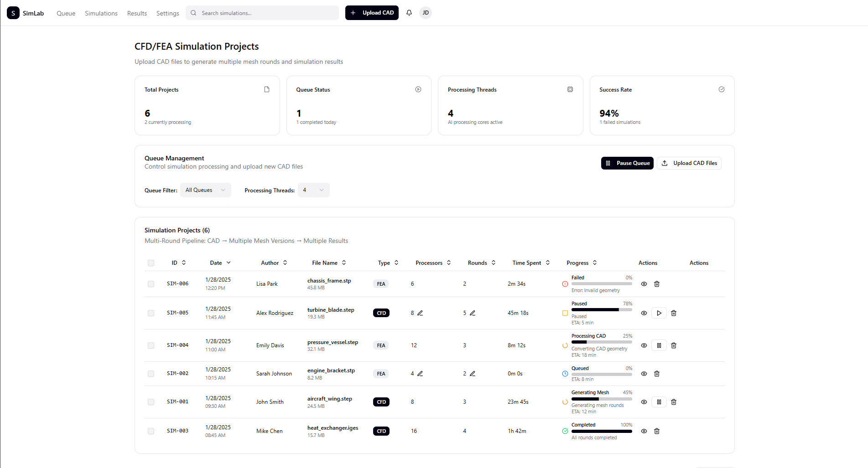Edit processors count for engine_bracket.stp
The height and width of the screenshot is (468, 868).
420,374
